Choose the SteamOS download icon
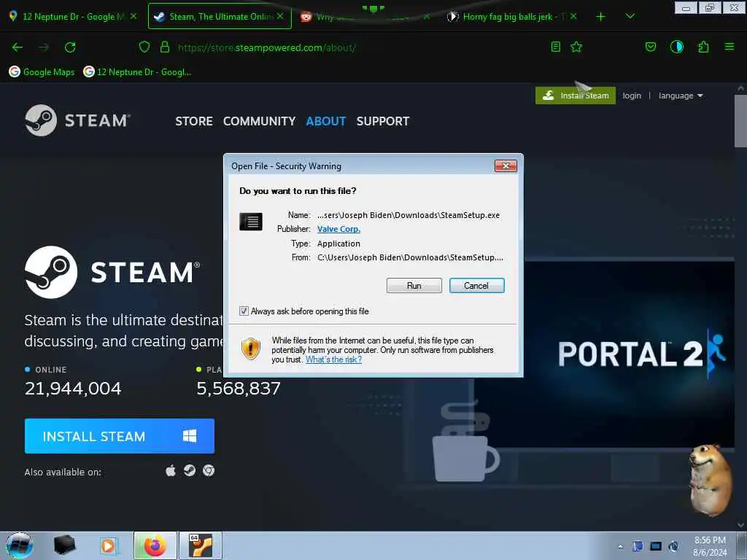Image resolution: width=747 pixels, height=560 pixels. coord(190,471)
